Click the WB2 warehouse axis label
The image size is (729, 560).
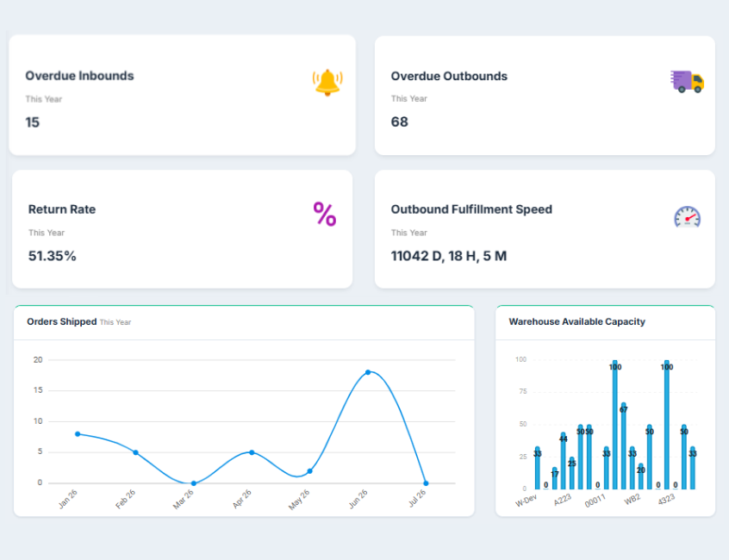(632, 500)
